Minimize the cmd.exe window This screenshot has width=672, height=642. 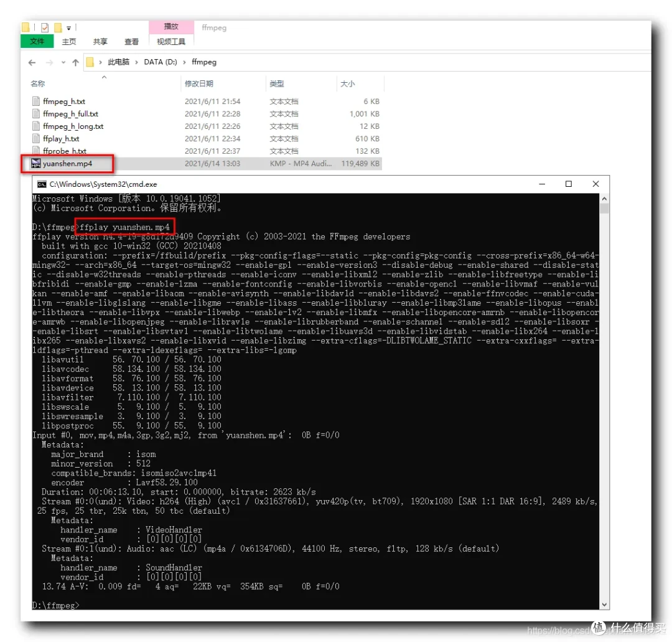542,184
